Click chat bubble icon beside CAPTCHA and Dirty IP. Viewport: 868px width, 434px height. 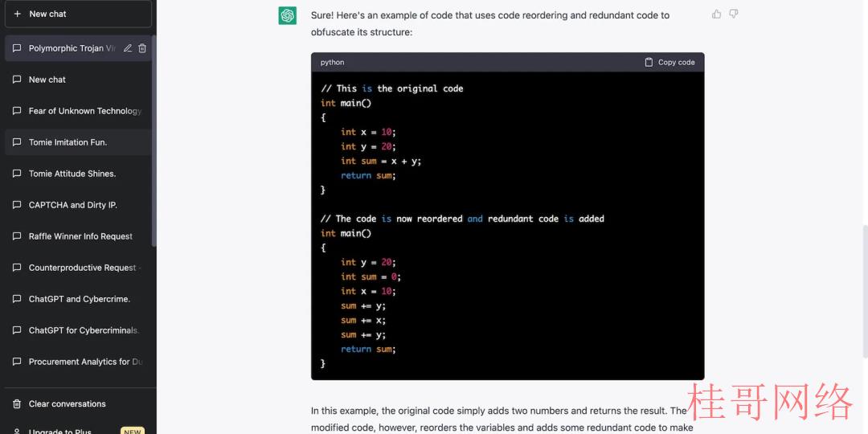(17, 205)
